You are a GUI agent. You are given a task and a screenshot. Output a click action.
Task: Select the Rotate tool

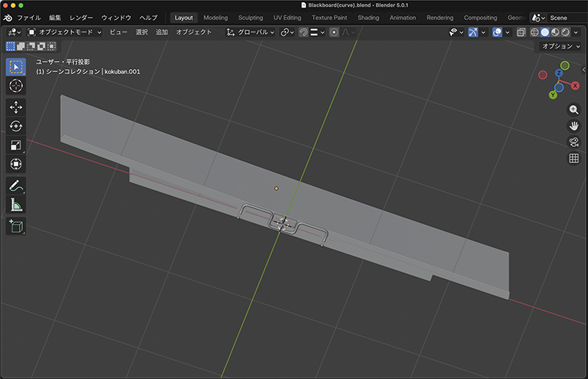15,126
